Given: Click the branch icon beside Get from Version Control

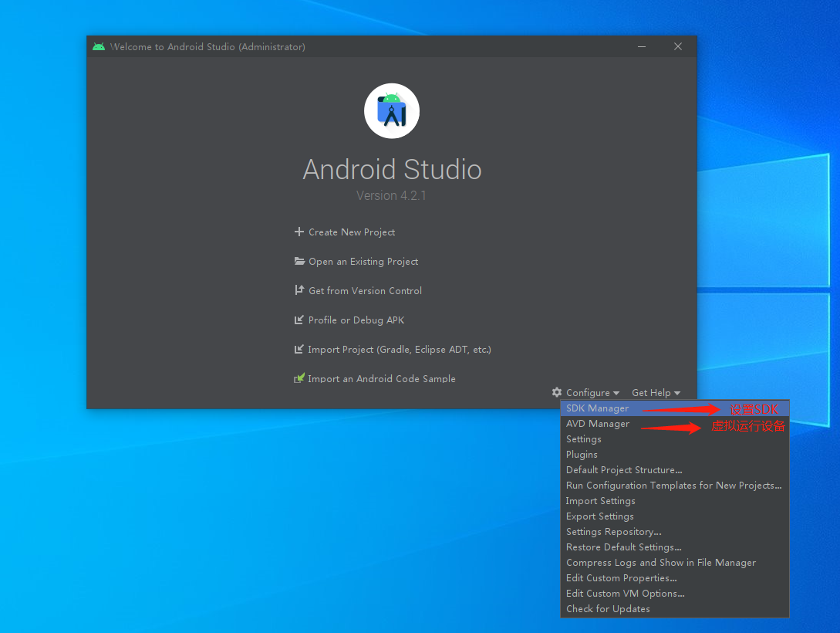Looking at the screenshot, I should pos(299,290).
